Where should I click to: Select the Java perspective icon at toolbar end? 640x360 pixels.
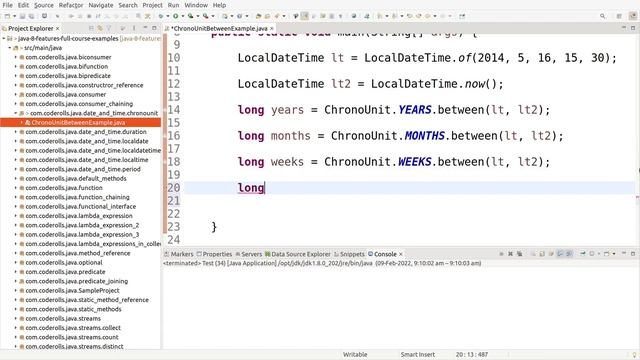coord(633,16)
